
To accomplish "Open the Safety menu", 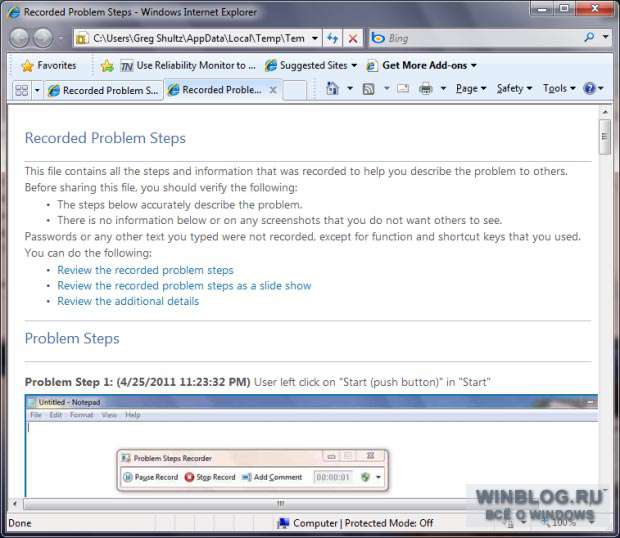I will (x=514, y=89).
